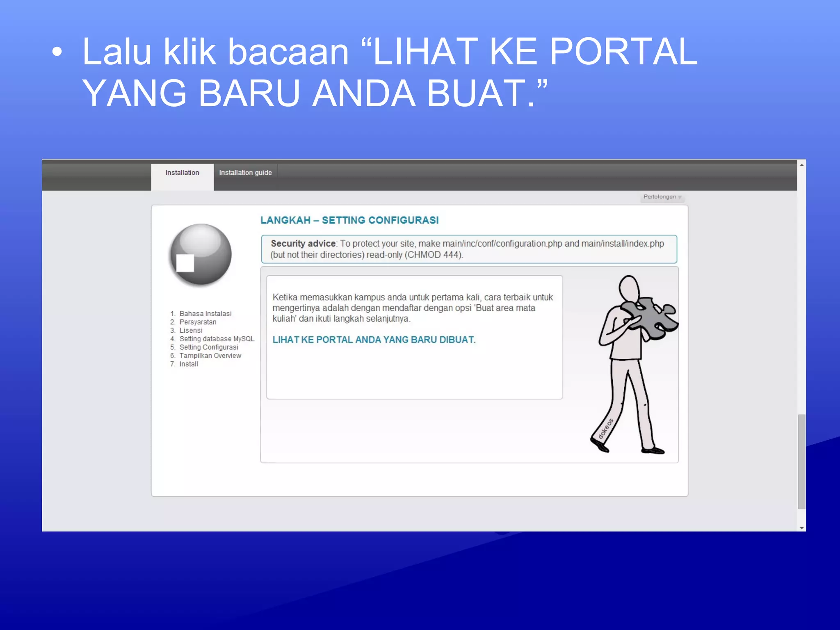840x630 pixels.
Task: Expand the Pertolongan help dropdown
Action: 662,197
